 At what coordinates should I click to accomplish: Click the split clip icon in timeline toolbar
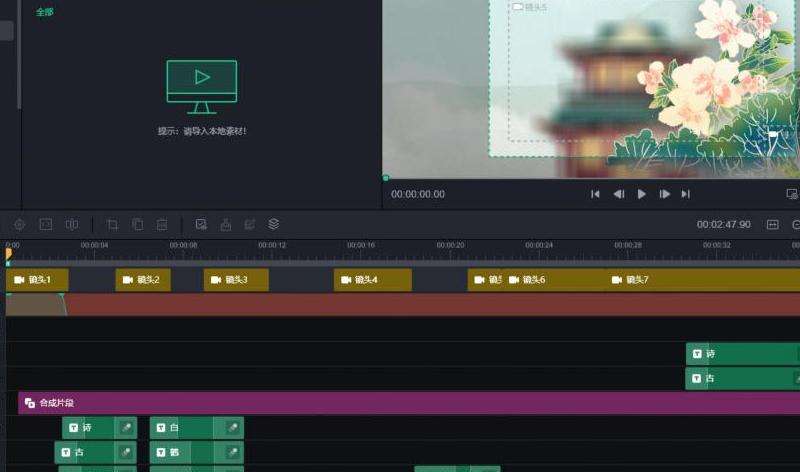(72, 225)
